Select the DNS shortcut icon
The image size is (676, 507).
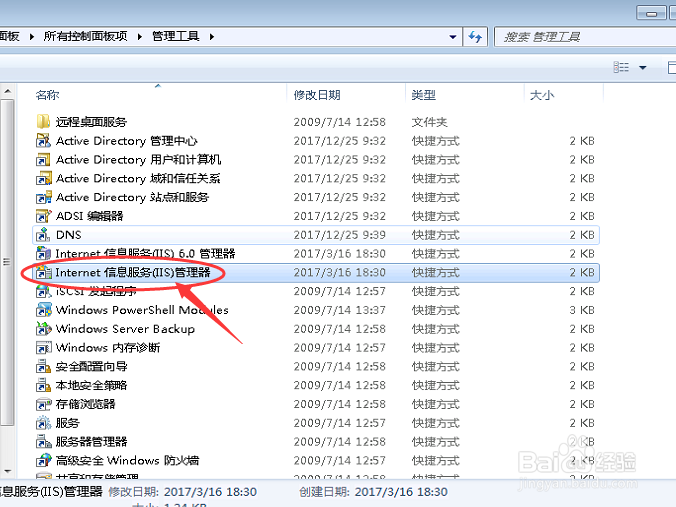pyautogui.click(x=43, y=235)
